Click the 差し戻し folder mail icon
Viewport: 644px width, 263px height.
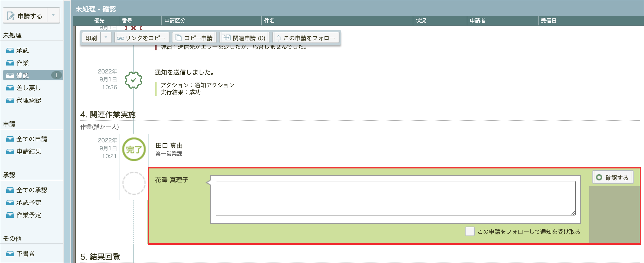[10, 88]
